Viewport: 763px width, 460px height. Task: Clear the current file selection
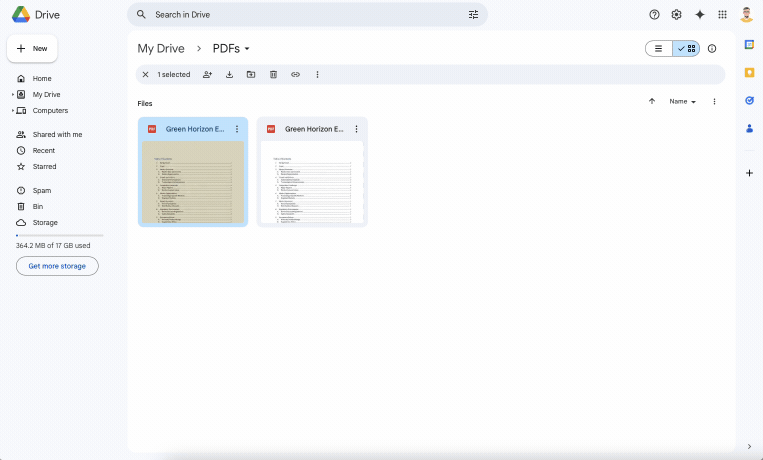pos(145,74)
